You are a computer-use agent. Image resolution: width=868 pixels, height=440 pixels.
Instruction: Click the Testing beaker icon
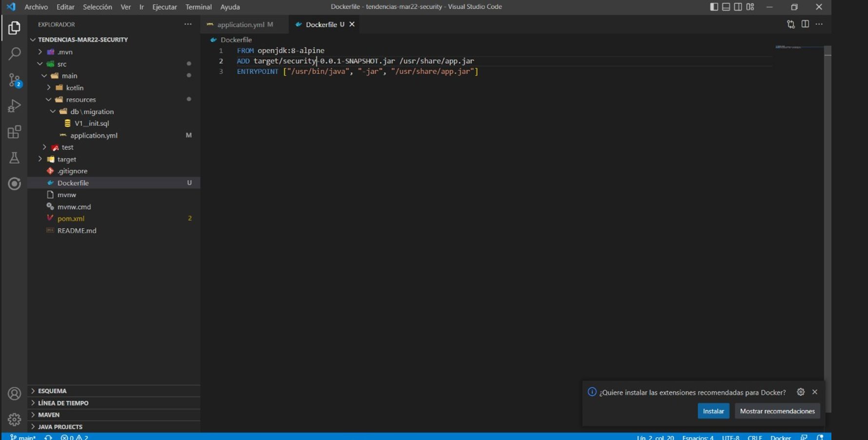14,158
